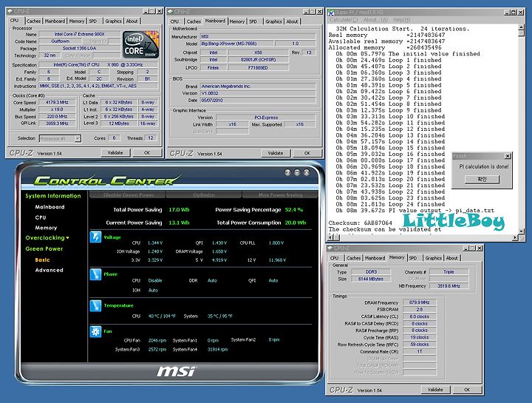Select Green Power in Control Center sidebar
Image resolution: width=532 pixels, height=403 pixels.
pyautogui.click(x=44, y=249)
